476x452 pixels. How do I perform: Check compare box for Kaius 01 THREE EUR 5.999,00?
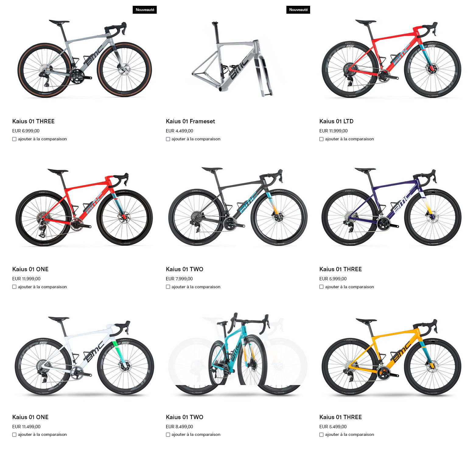point(321,287)
